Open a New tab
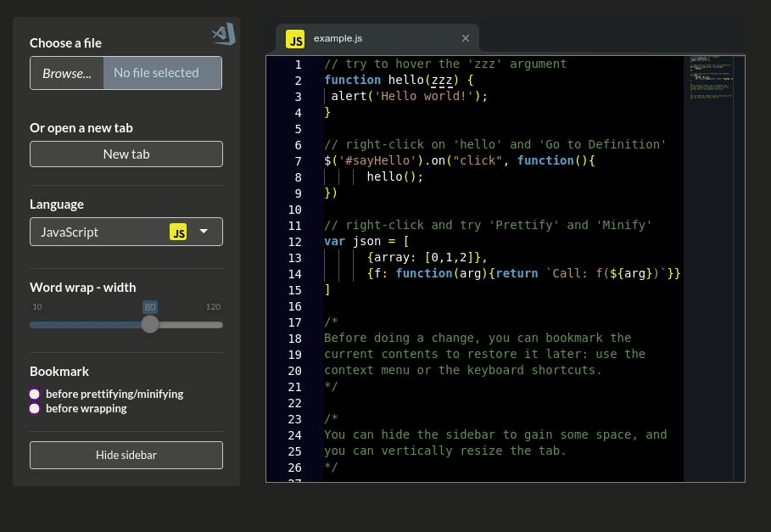 (126, 154)
